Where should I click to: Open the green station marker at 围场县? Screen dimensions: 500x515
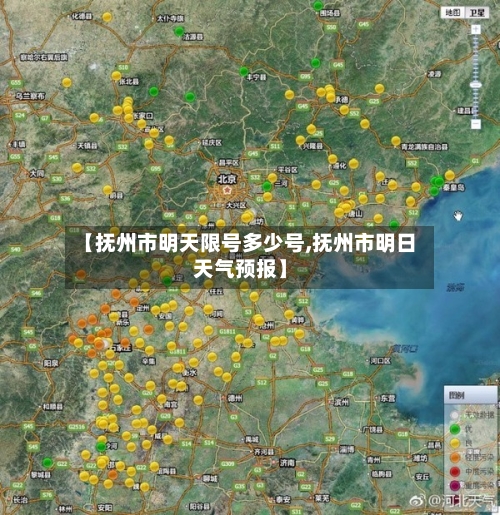pos(318,5)
